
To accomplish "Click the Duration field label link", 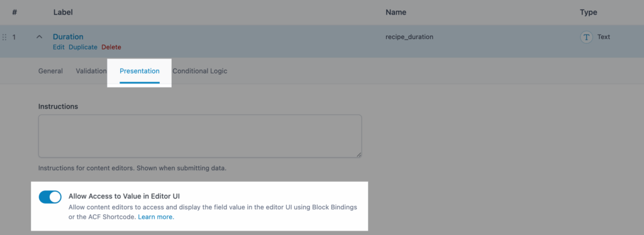I will pos(68,36).
